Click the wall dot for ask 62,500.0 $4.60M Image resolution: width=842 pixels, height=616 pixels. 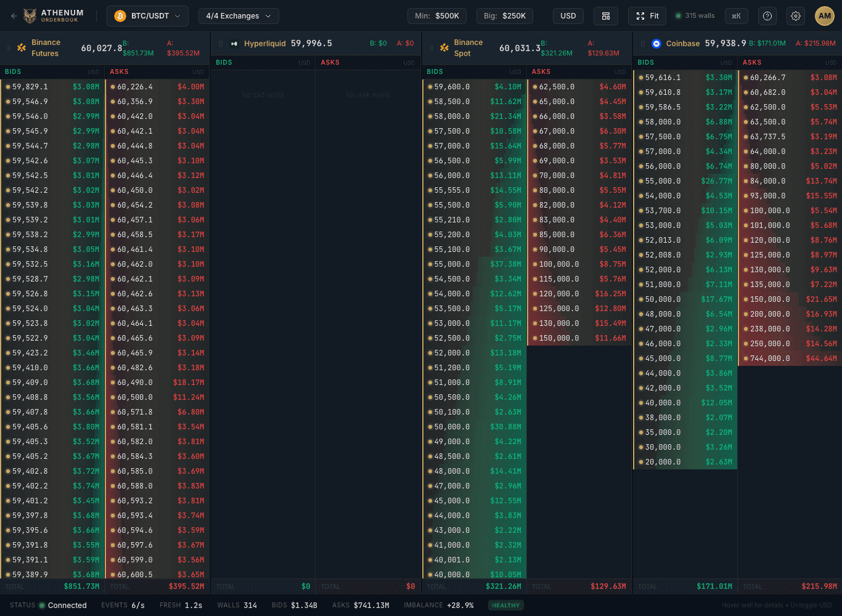[x=535, y=87]
